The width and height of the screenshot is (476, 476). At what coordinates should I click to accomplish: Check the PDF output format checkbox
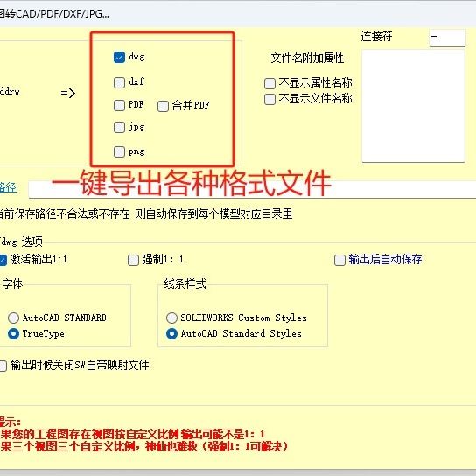pos(119,105)
